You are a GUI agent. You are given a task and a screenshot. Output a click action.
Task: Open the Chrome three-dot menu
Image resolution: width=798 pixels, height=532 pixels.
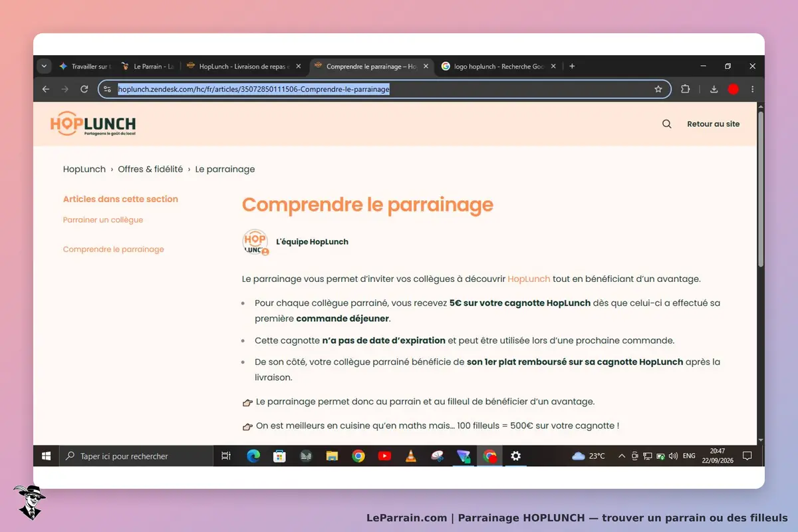click(752, 89)
